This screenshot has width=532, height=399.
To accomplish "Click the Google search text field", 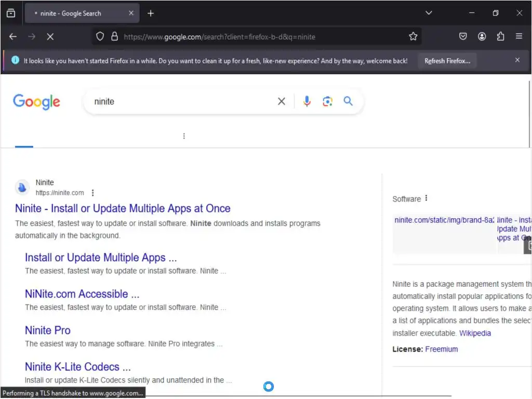I will tap(183, 101).
